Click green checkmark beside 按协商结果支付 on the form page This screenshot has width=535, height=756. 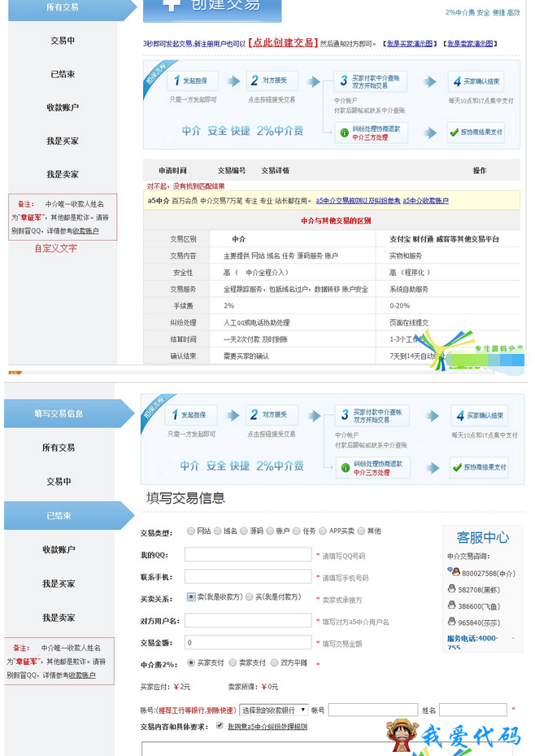click(x=457, y=467)
